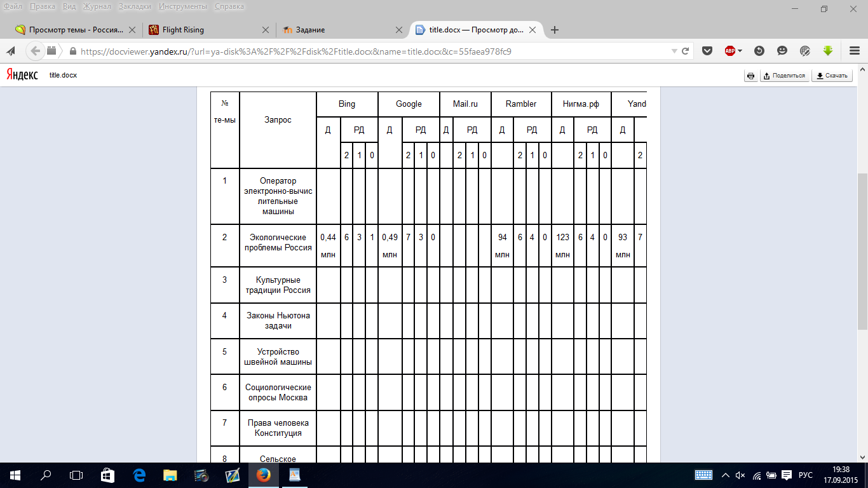Click the smiley face toolbar icon

782,51
